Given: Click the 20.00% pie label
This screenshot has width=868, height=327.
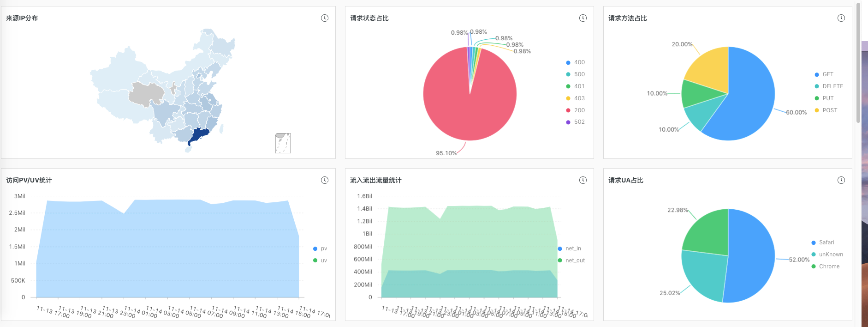Looking at the screenshot, I should tap(682, 44).
